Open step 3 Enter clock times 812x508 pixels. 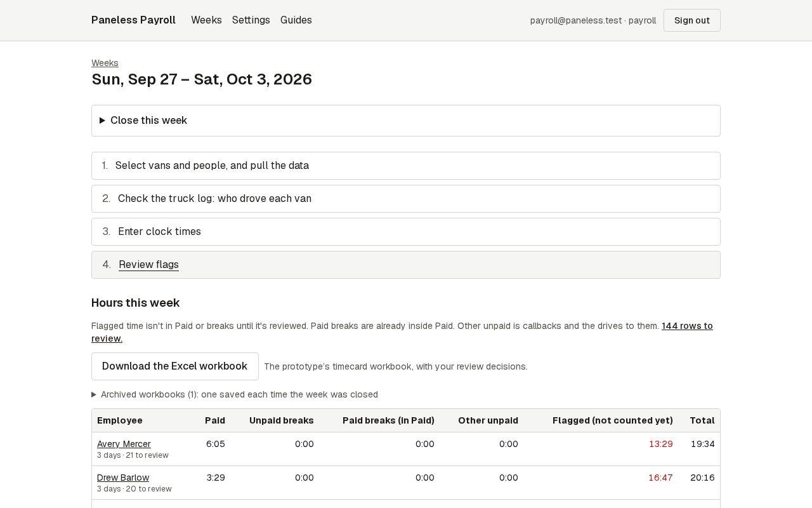pyautogui.click(x=406, y=232)
